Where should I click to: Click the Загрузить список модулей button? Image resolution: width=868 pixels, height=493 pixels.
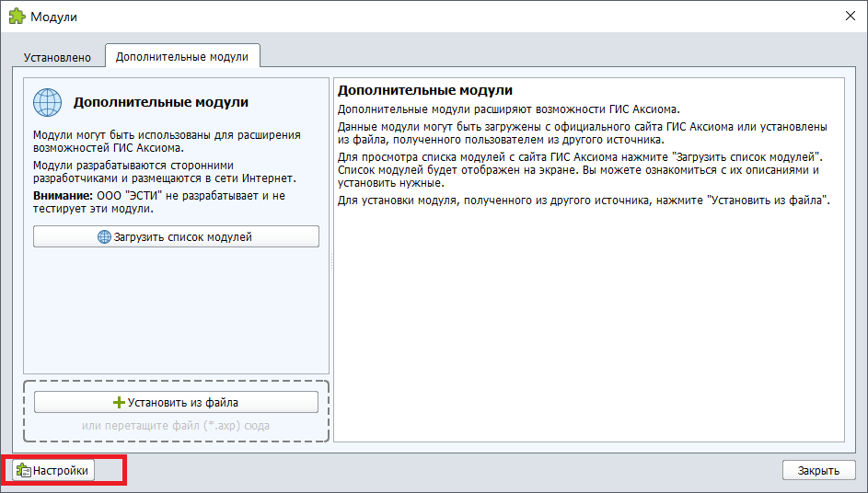click(176, 236)
